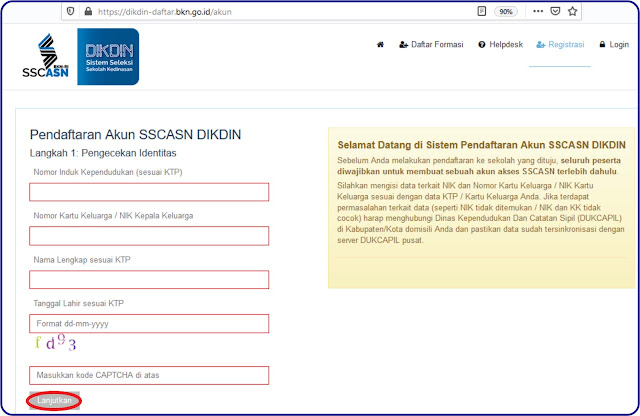640x416 pixels.
Task: Go to home via the house icon
Action: coord(380,44)
